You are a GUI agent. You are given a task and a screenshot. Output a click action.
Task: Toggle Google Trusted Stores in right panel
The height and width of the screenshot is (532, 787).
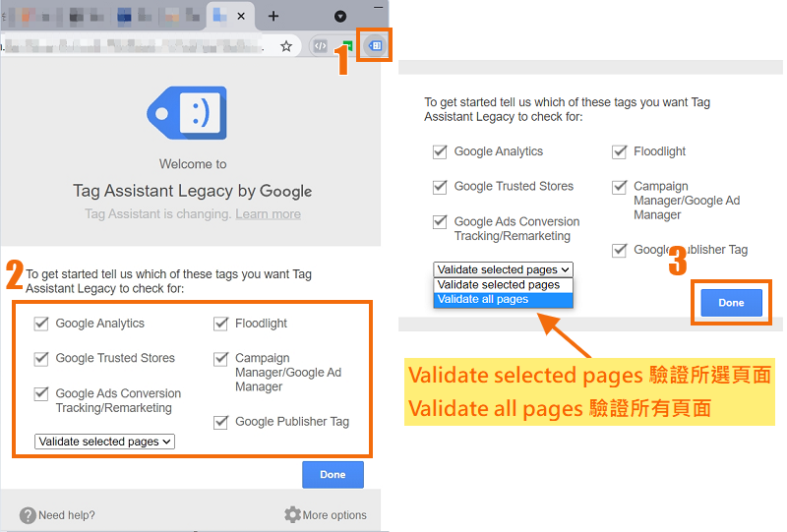point(440,187)
